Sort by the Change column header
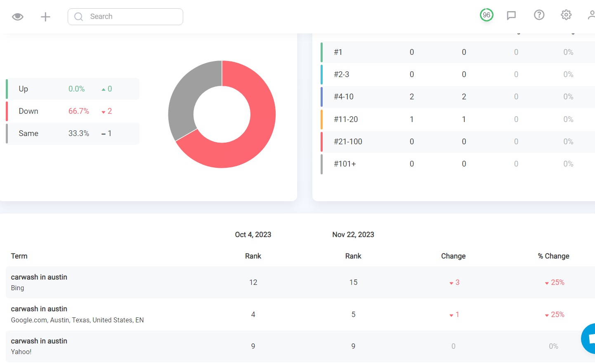The width and height of the screenshot is (595, 364). click(453, 256)
